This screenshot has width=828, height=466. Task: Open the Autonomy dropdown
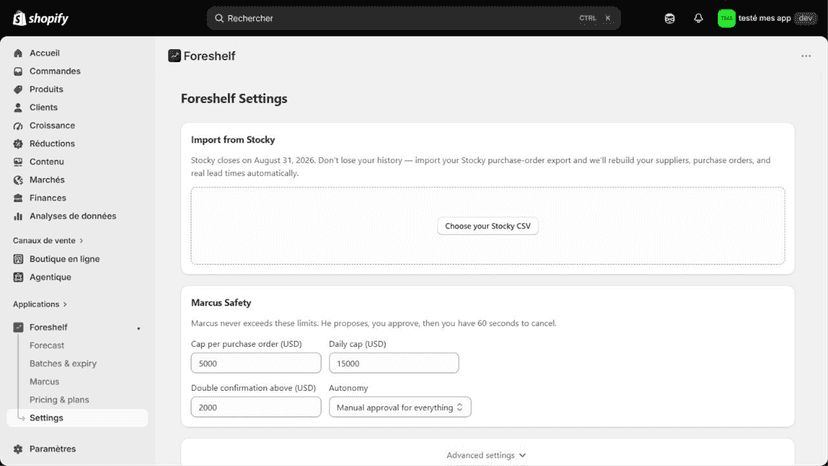pyautogui.click(x=400, y=407)
